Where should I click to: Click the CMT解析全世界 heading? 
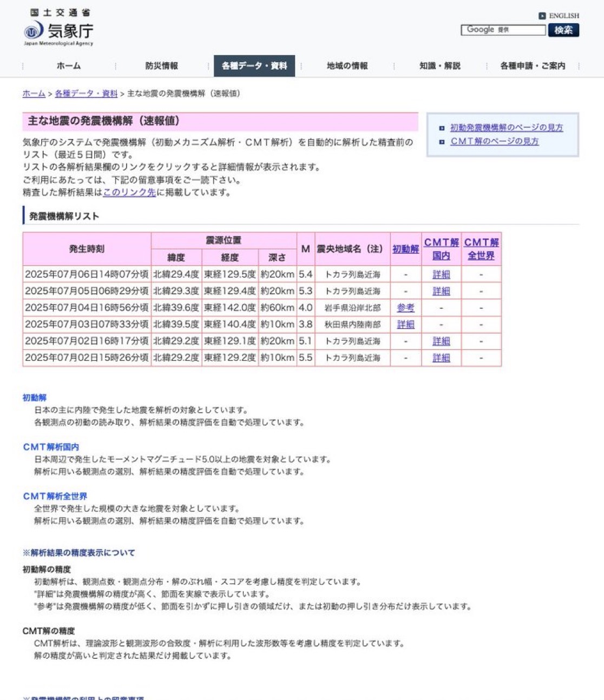point(55,496)
